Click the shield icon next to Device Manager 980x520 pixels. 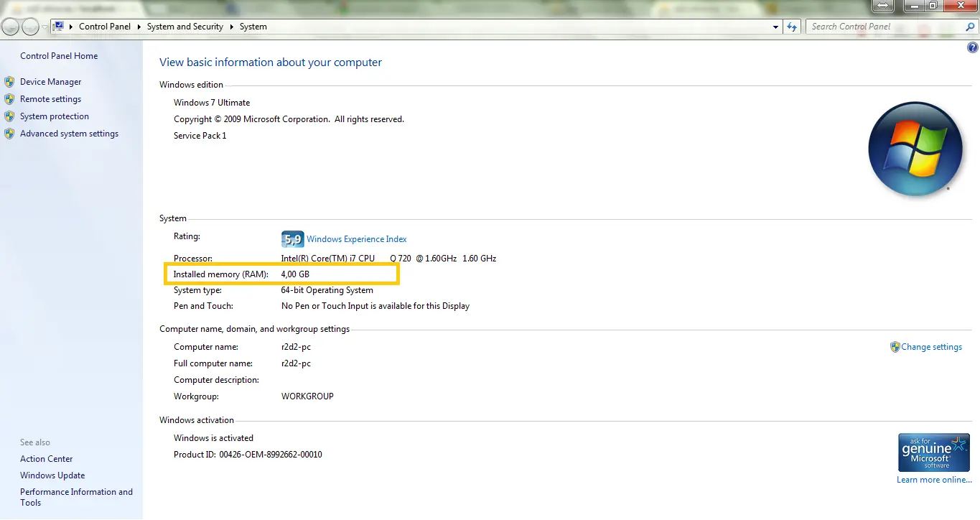coord(9,82)
